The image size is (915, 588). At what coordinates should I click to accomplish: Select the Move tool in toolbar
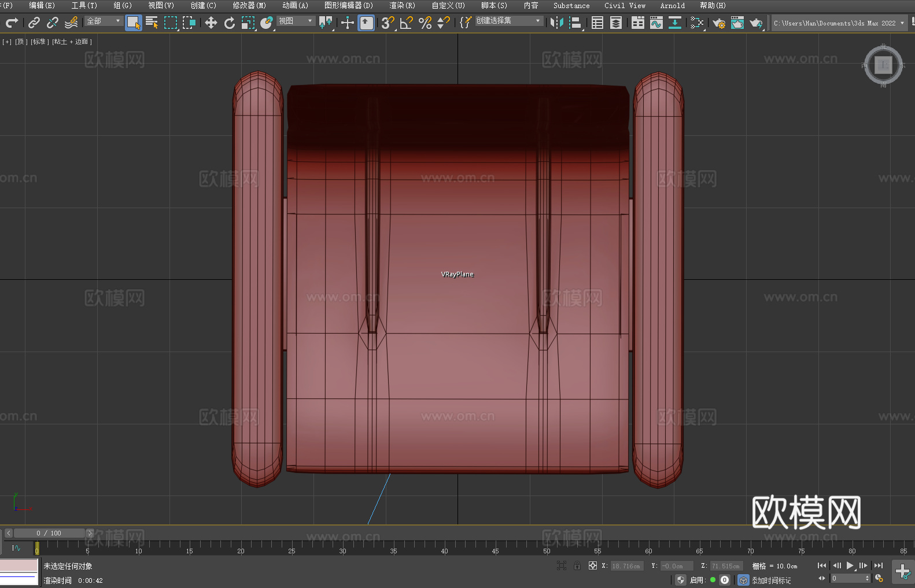pos(211,23)
